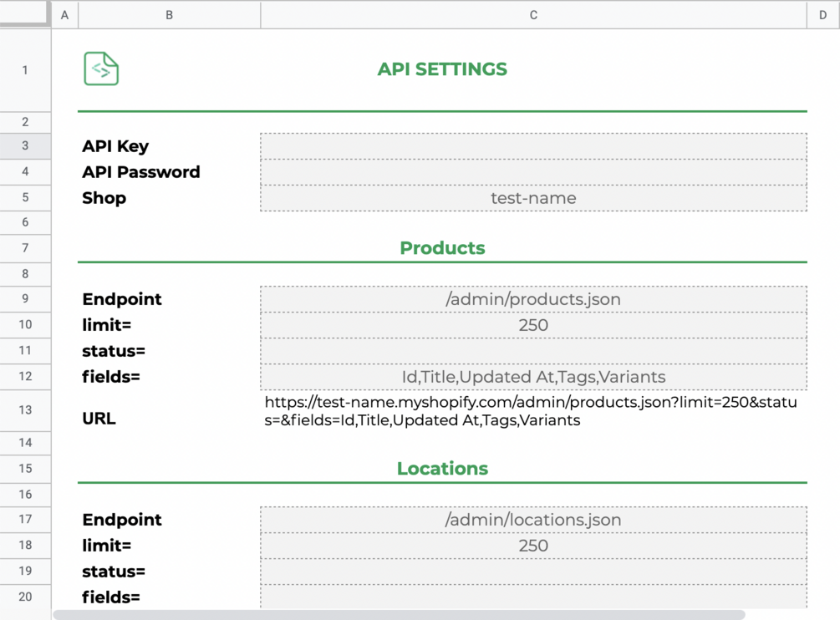Select column A header

click(64, 15)
